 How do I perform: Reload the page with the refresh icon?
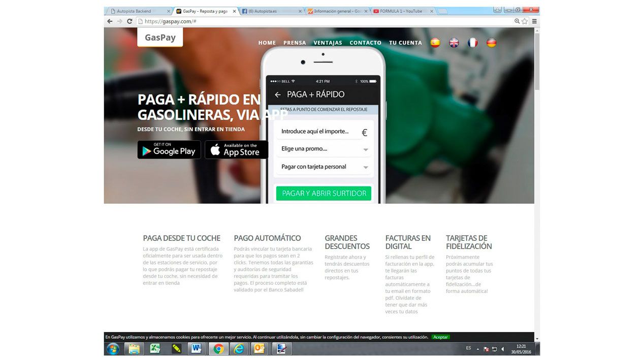click(130, 21)
